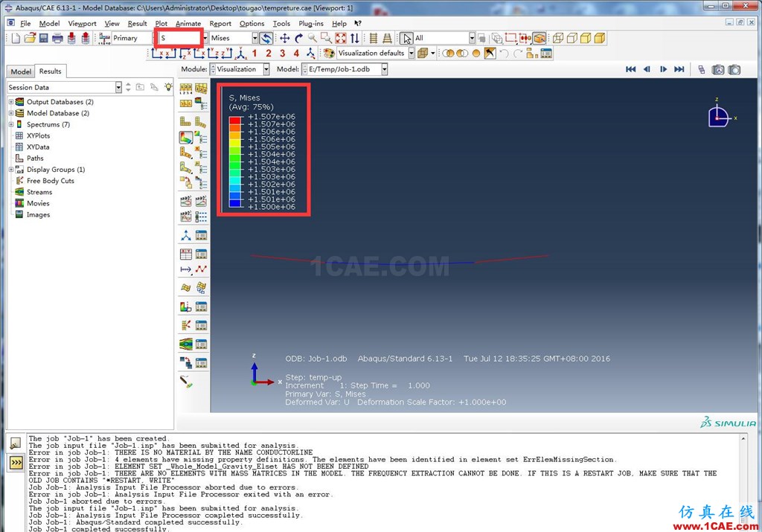The image size is (762, 532).
Task: Open the selection filter All dropdown
Action: [x=471, y=38]
